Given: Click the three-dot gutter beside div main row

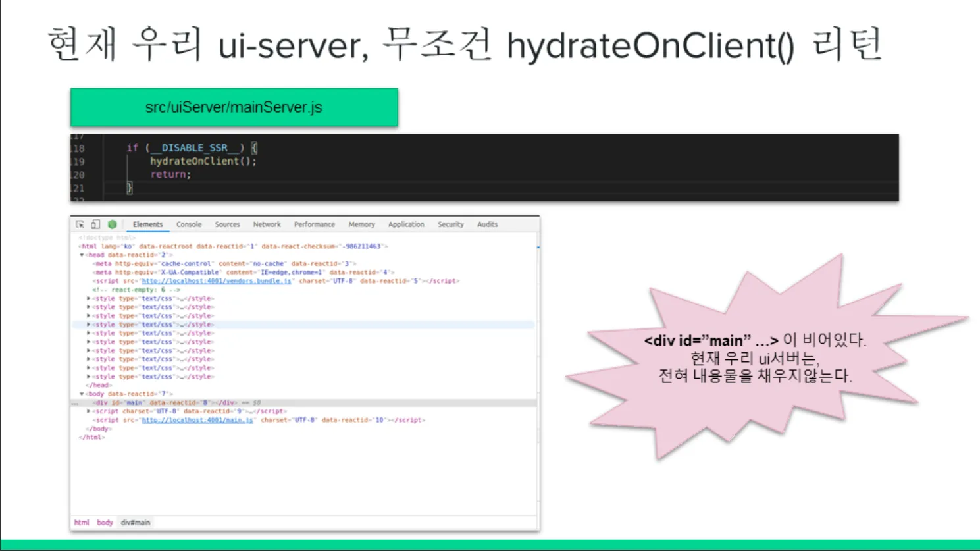Looking at the screenshot, I should (x=75, y=403).
